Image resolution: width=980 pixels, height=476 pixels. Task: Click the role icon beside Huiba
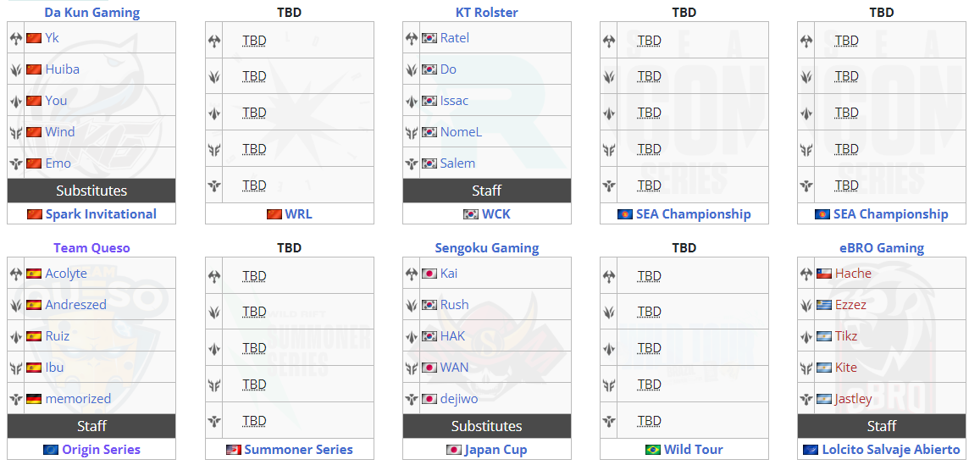coord(15,70)
